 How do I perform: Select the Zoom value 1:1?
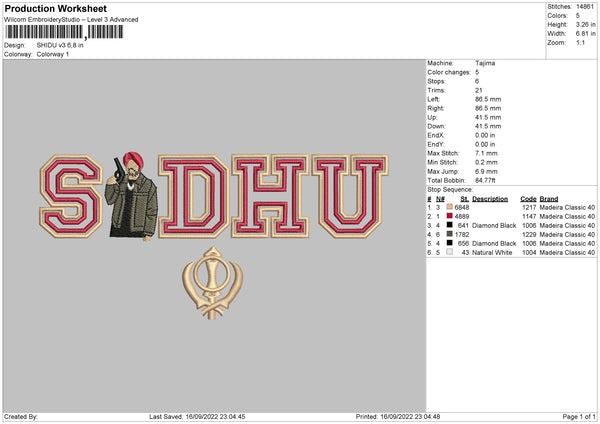[580, 42]
